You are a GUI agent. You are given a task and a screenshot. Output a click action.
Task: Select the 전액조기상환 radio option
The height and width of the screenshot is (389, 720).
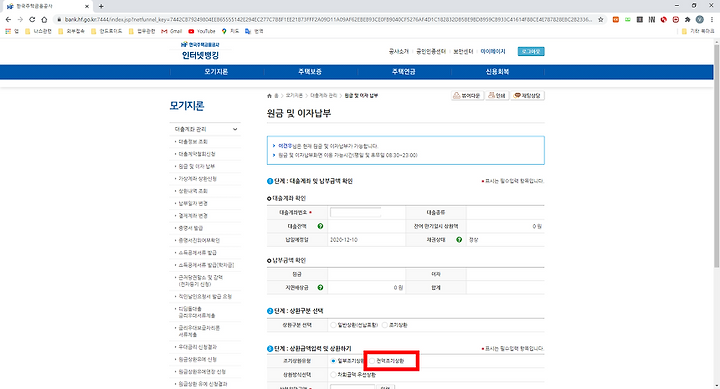372,361
